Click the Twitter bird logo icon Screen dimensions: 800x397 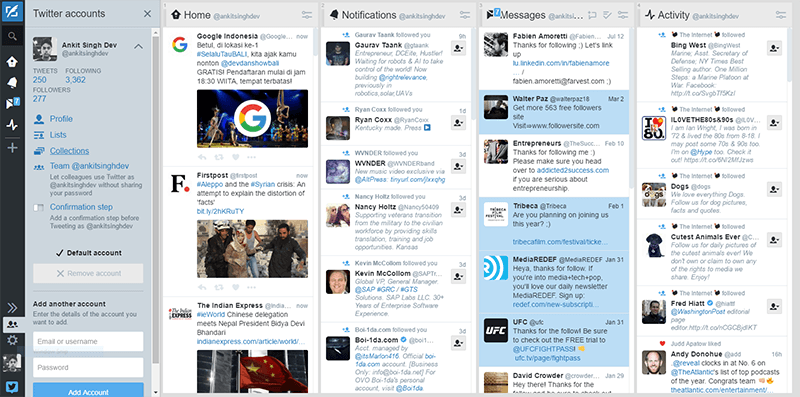(12, 387)
